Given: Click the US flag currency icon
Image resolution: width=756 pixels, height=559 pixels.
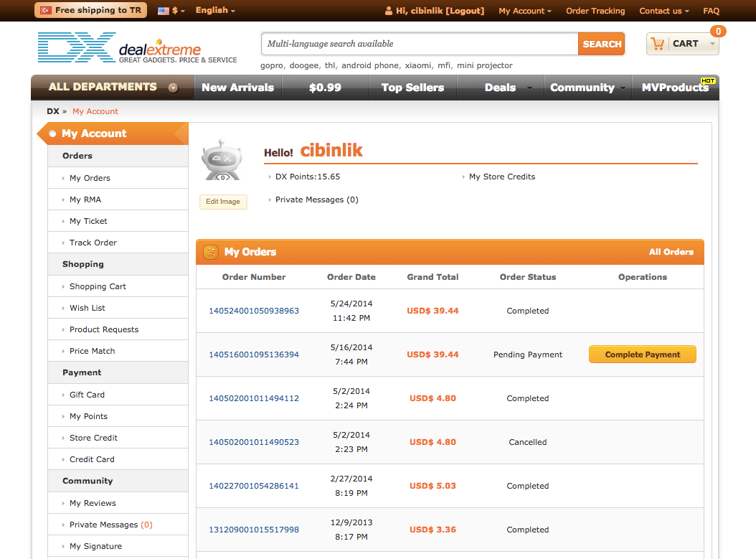Looking at the screenshot, I should 164,11.
